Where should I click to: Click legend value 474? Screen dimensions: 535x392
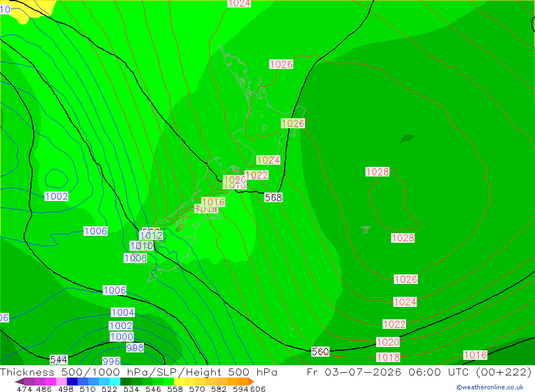[x=25, y=389]
